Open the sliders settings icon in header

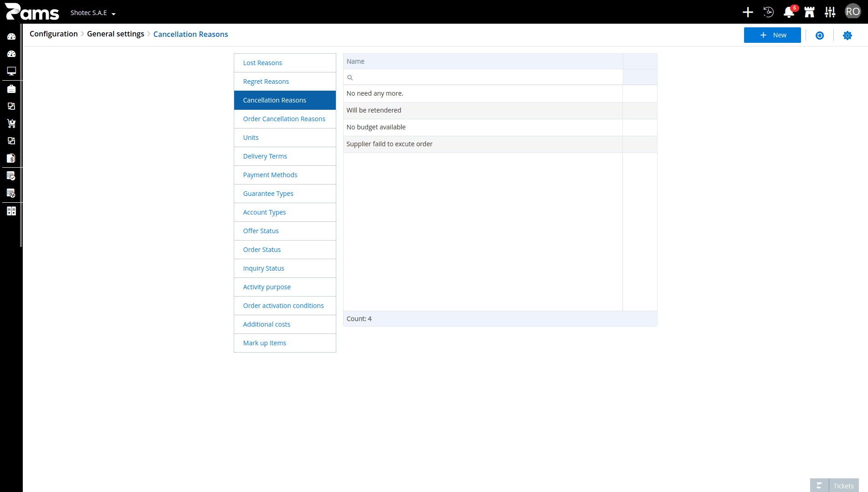pos(830,12)
